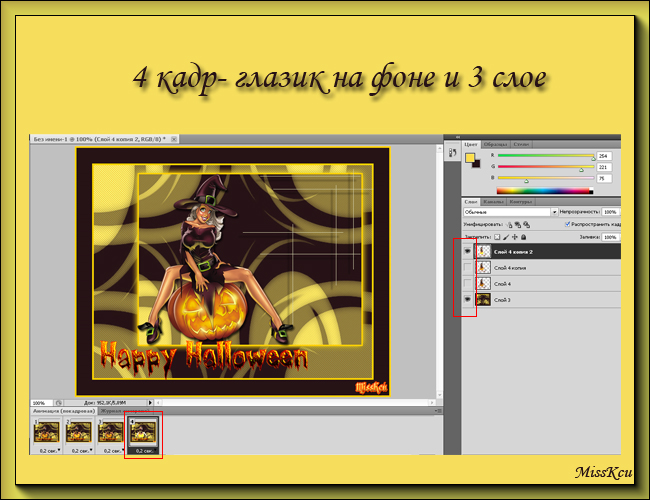650x500 pixels.
Task: Click the zoom 100% field in status bar
Action: click(42, 403)
